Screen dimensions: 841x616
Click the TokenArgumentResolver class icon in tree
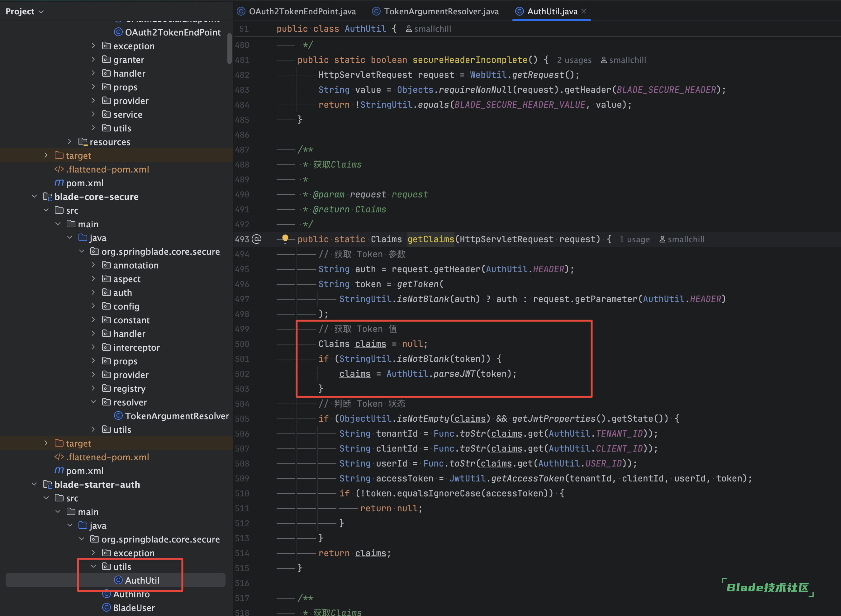pos(118,415)
